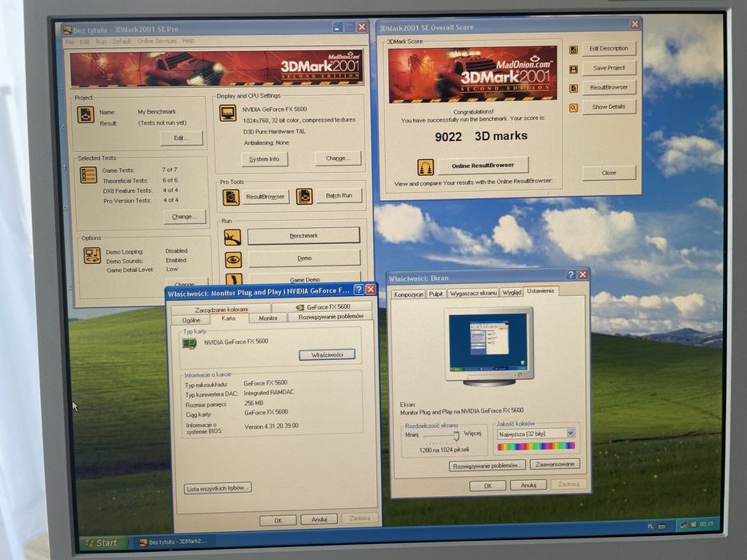Click the Show Details button
The height and width of the screenshot is (560, 747).
tap(608, 106)
